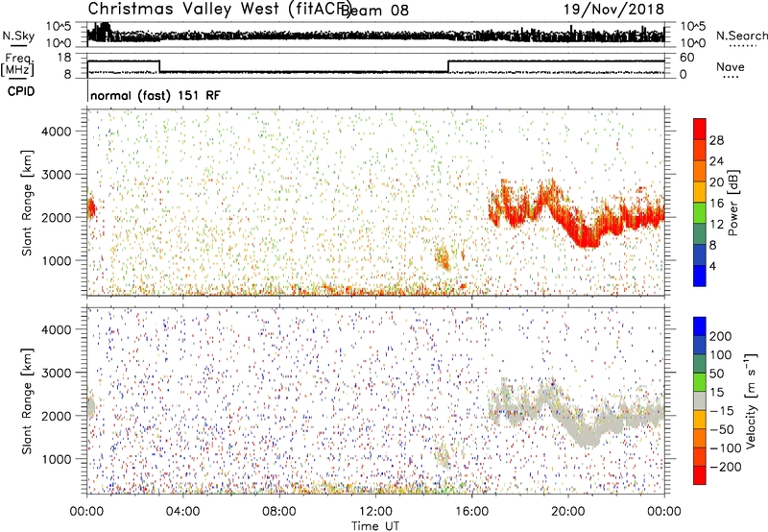
Task: Click the grey ground scatter band in velocity panel
Action: tap(577, 413)
